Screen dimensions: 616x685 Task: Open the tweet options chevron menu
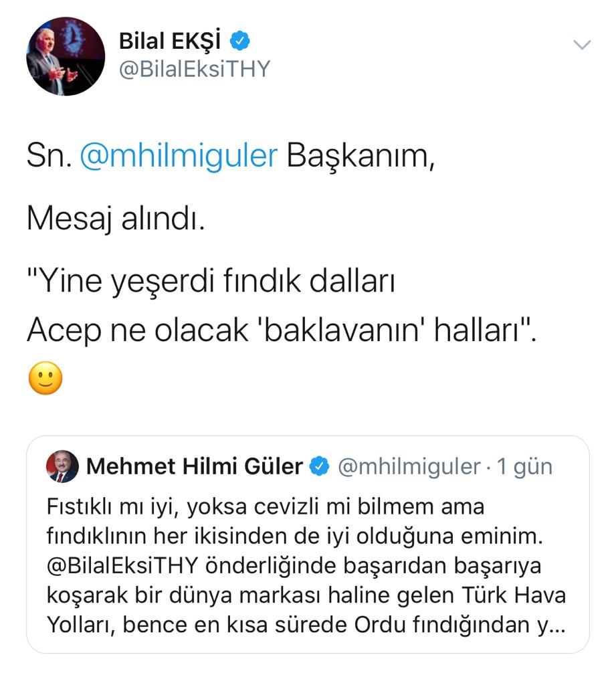pos(583,45)
